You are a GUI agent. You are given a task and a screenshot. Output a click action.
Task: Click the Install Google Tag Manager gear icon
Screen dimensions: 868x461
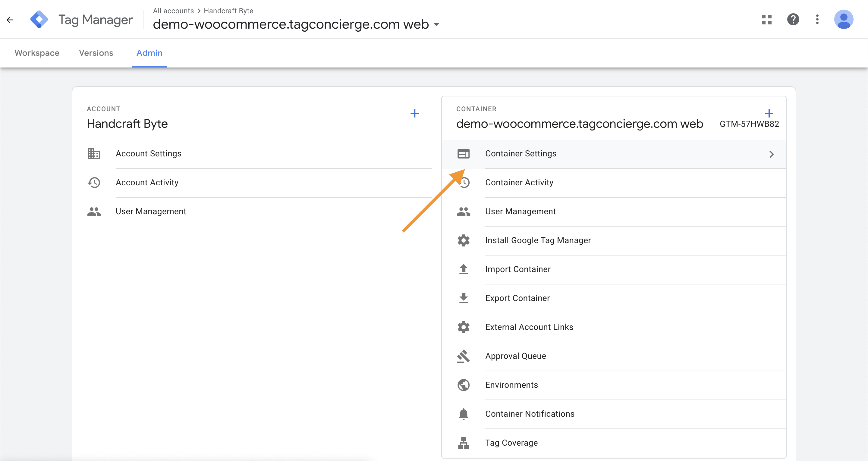463,241
